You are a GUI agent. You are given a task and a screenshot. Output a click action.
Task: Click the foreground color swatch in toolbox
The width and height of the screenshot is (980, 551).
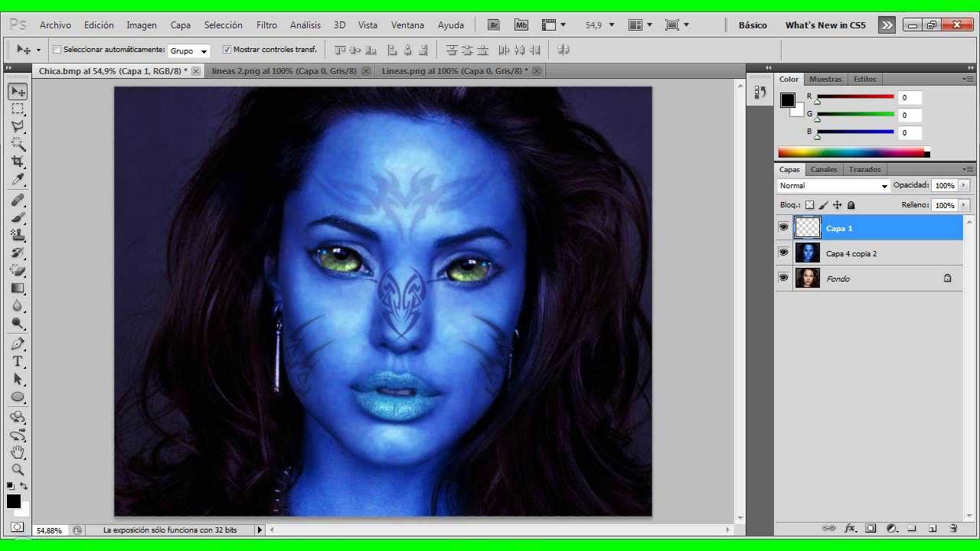pyautogui.click(x=14, y=501)
